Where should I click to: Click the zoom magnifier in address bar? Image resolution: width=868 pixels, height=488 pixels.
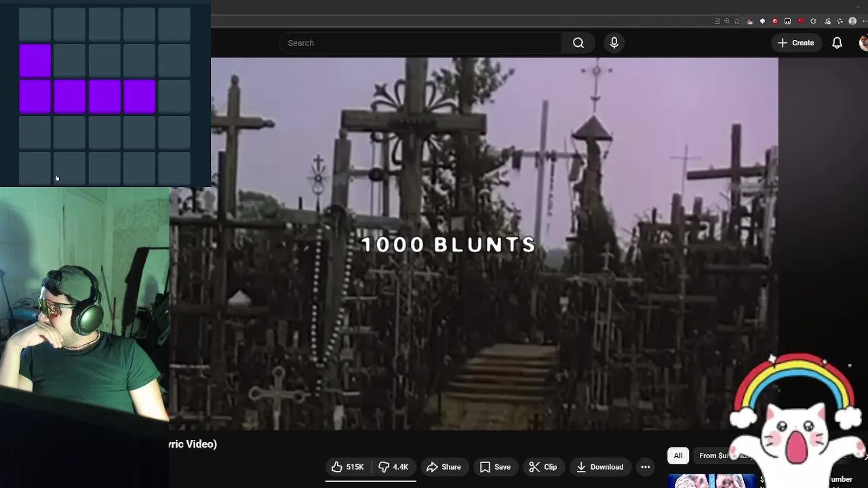click(727, 21)
